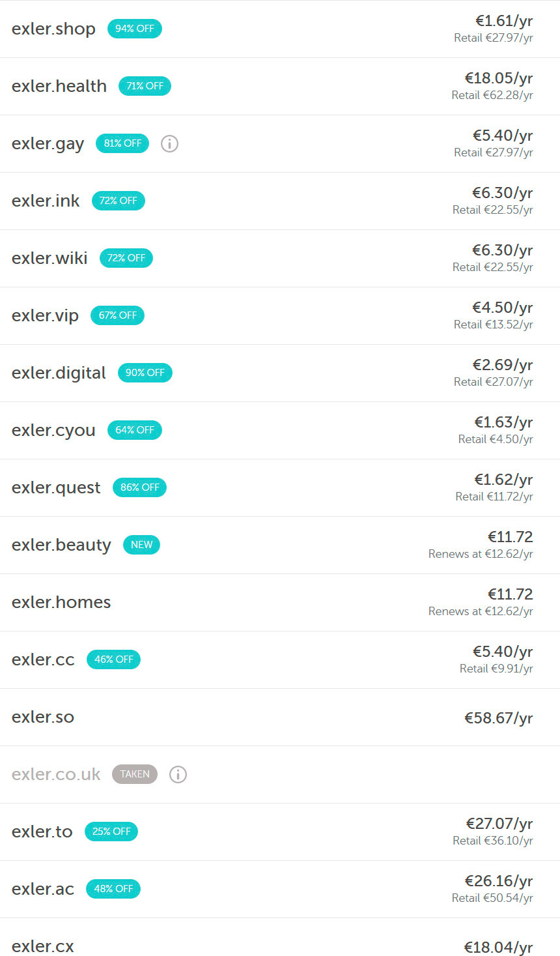Select the exler.wiki domain name

click(49, 258)
